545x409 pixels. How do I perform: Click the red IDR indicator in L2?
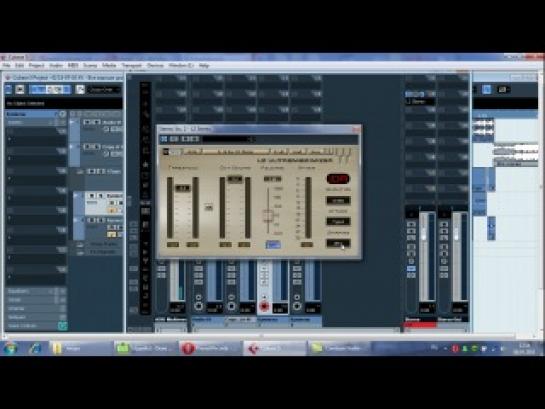point(338,179)
